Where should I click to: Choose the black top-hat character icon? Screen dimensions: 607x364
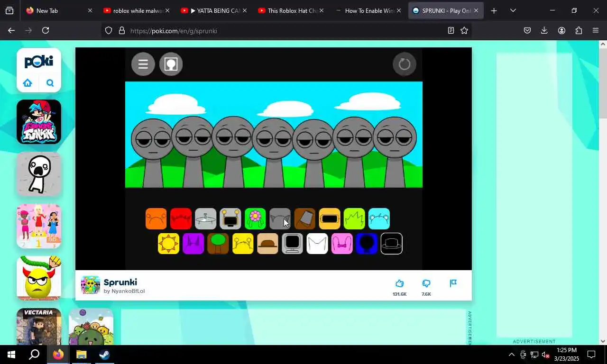pyautogui.click(x=391, y=244)
